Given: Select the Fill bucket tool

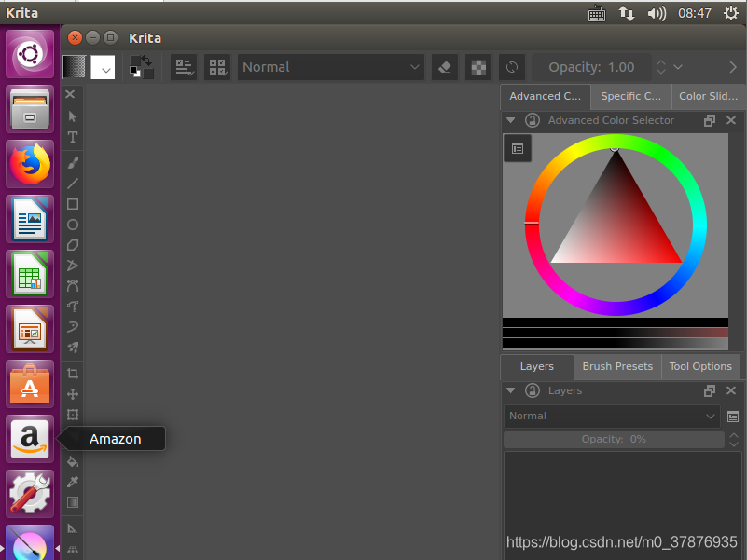Looking at the screenshot, I should (x=73, y=461).
